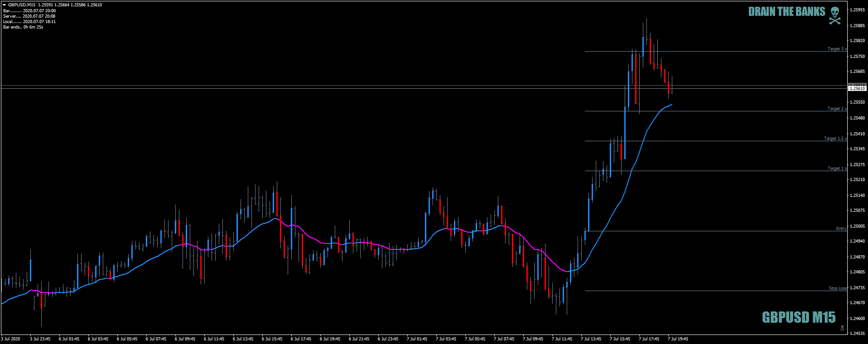Viewport: 868px width, 344px height.
Task: Click price scale value 1.25955
Action: [x=857, y=10]
